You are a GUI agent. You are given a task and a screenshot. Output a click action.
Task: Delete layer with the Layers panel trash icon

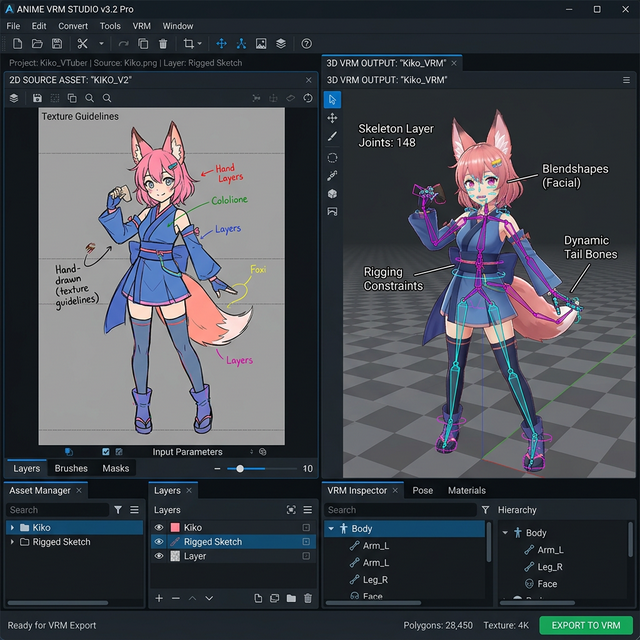(x=308, y=598)
